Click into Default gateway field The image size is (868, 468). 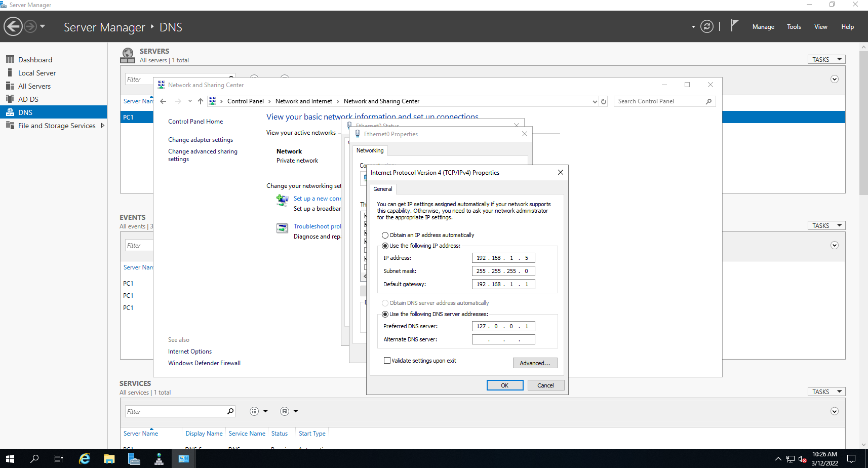(503, 284)
